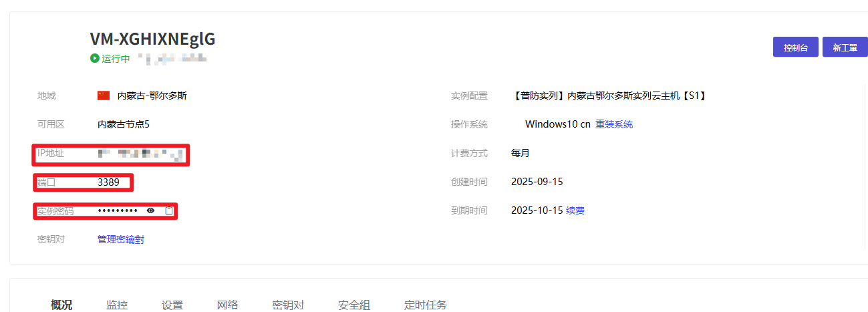Create a ticket with 新工單 button
868x312 pixels.
click(x=845, y=47)
